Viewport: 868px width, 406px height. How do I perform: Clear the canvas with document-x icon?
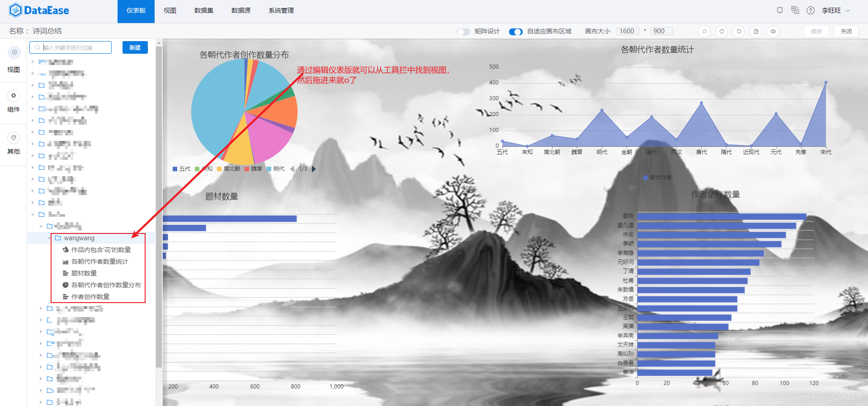tap(756, 31)
